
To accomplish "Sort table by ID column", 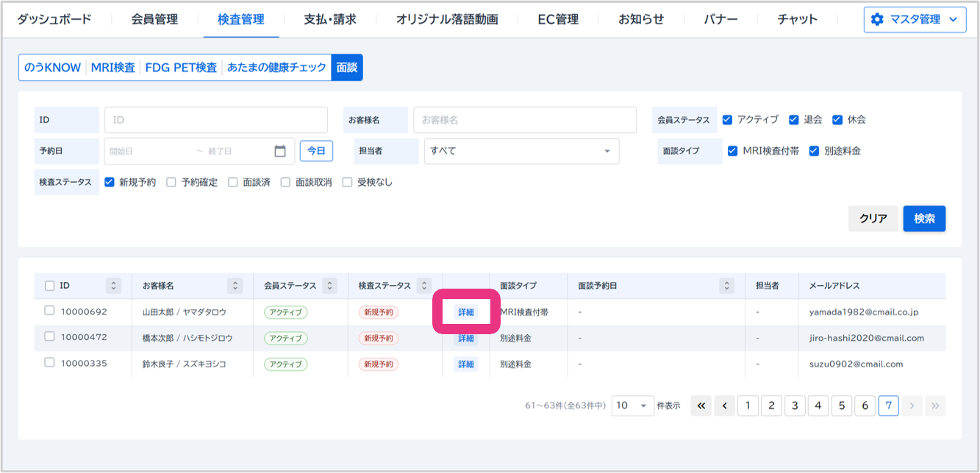I will point(113,286).
